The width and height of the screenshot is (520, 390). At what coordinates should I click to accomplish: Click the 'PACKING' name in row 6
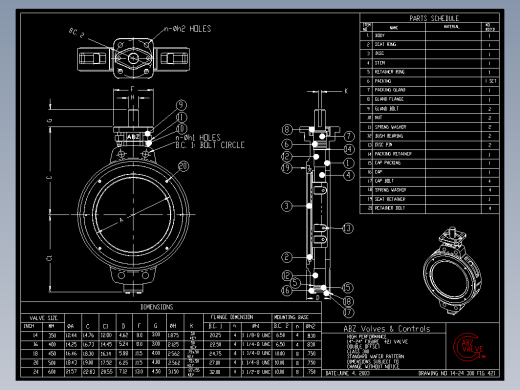[383, 81]
